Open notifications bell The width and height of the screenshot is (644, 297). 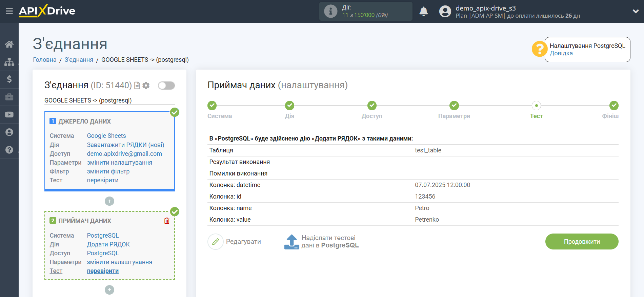pyautogui.click(x=423, y=12)
